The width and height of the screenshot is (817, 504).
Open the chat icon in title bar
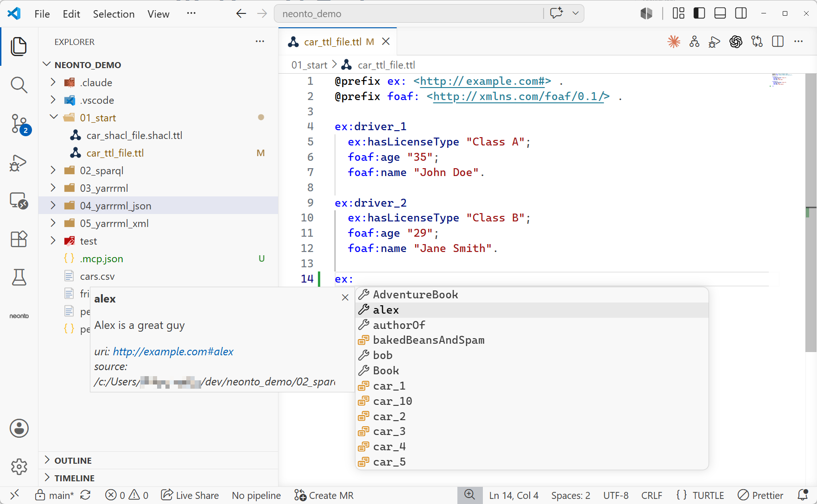click(x=557, y=13)
